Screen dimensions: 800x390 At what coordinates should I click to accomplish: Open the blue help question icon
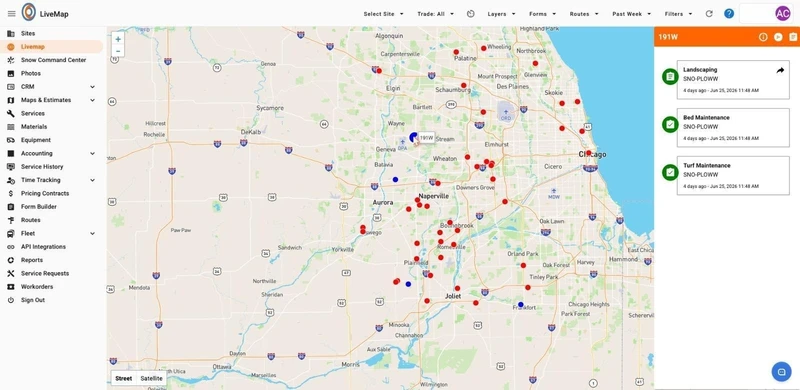729,14
